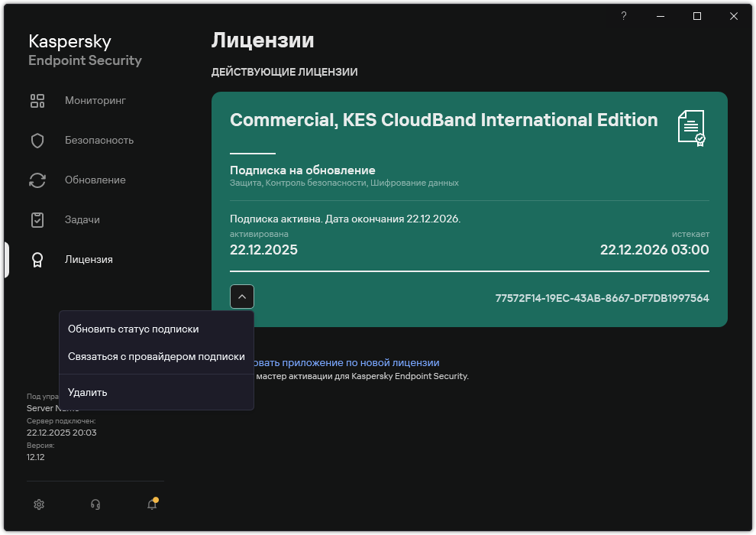
Task: Click the help question mark in the titlebar
Action: tap(623, 15)
